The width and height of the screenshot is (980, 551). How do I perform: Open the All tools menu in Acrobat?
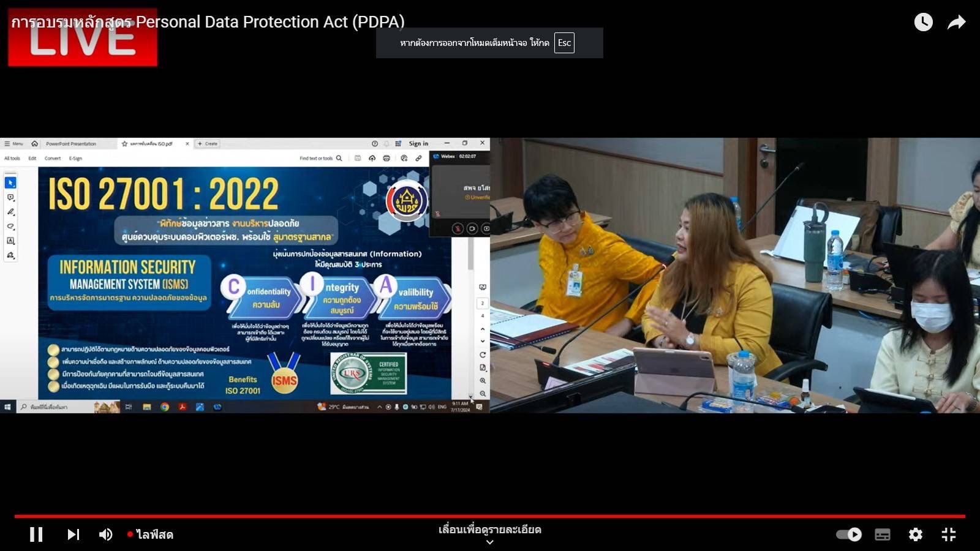click(x=12, y=159)
